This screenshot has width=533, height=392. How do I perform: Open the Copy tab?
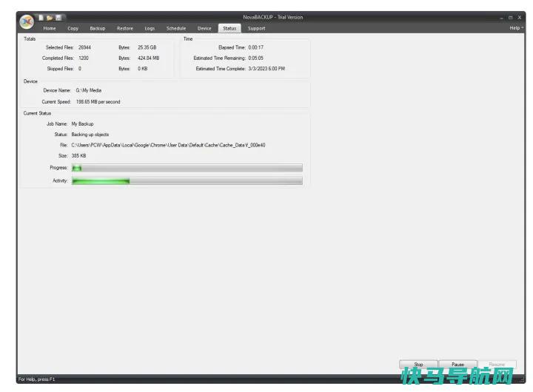coord(73,29)
